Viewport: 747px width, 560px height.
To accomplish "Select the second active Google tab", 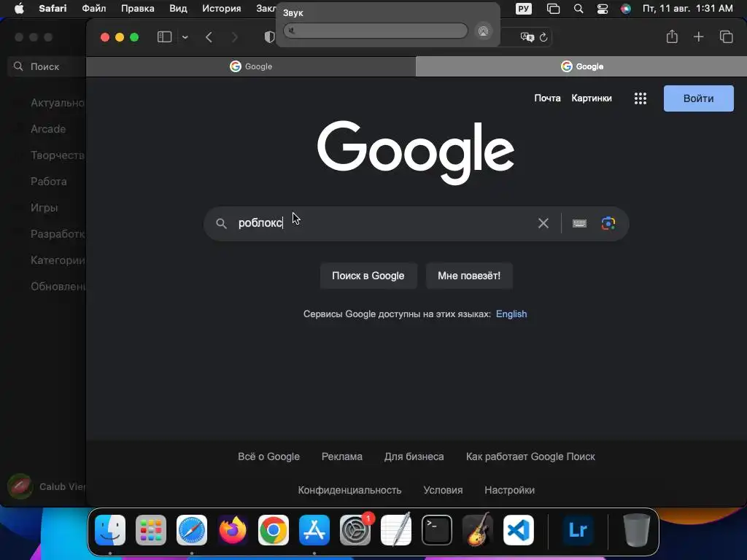I will click(581, 66).
